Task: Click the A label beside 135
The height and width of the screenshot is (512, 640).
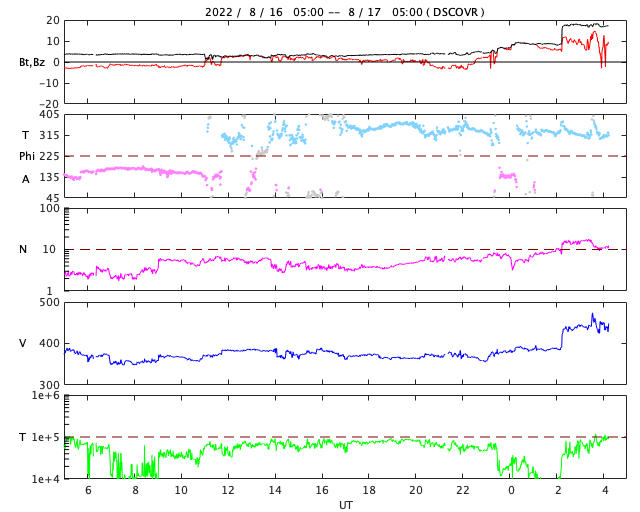Action: [26, 178]
